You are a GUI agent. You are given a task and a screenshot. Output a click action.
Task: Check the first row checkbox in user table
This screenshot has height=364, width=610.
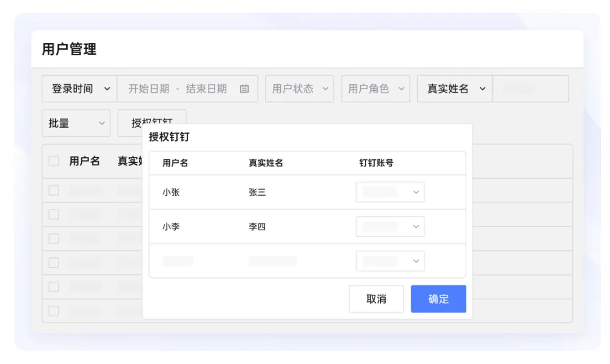(x=54, y=190)
